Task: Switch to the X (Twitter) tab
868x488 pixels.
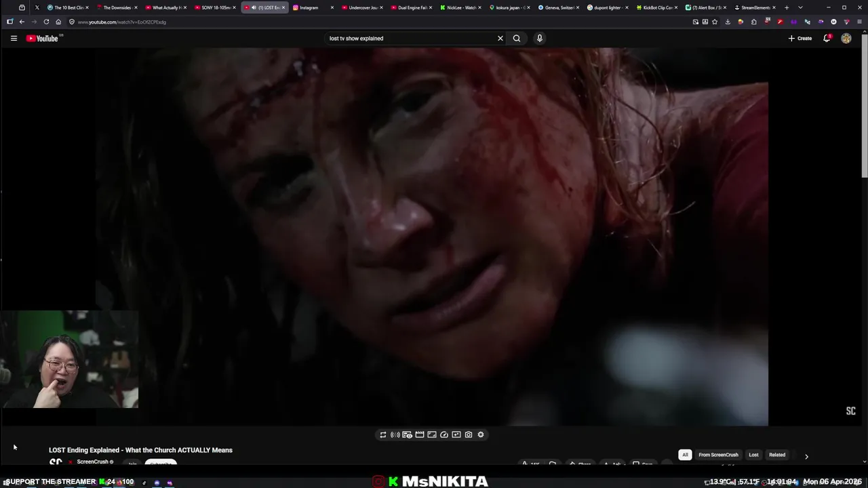Action: [x=37, y=7]
